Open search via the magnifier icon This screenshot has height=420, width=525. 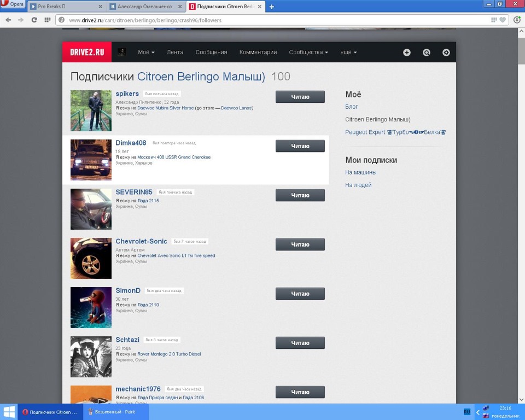pyautogui.click(x=426, y=52)
